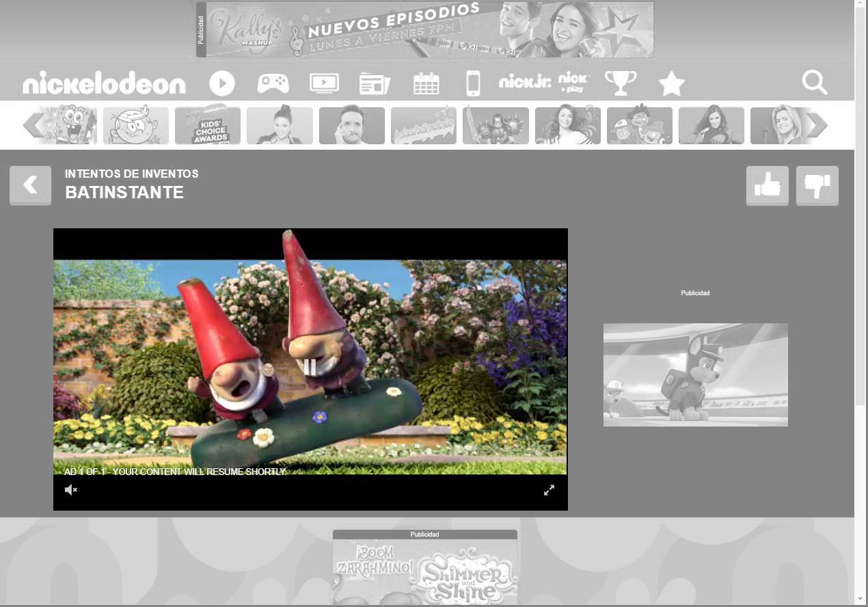This screenshot has width=868, height=607.
Task: Toggle fullscreen mode on the video
Action: pyautogui.click(x=549, y=490)
